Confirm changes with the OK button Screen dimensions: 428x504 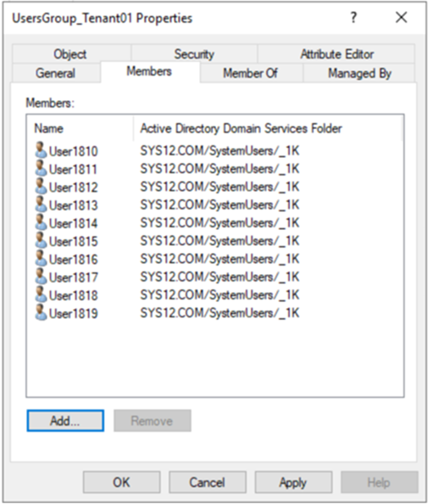pos(121,482)
